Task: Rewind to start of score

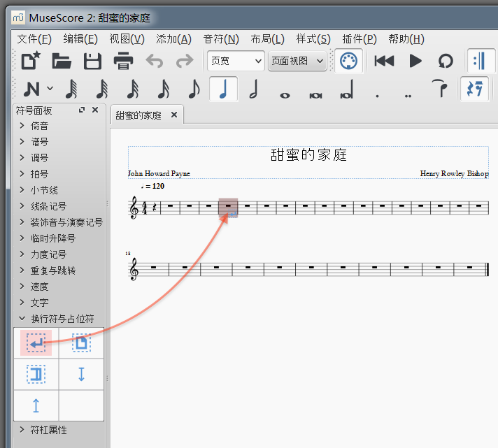Action: pyautogui.click(x=384, y=61)
